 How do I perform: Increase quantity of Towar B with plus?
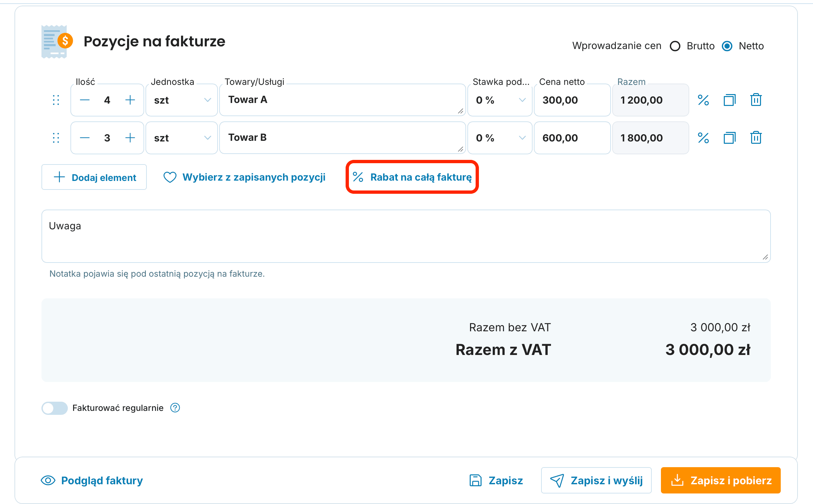click(130, 138)
